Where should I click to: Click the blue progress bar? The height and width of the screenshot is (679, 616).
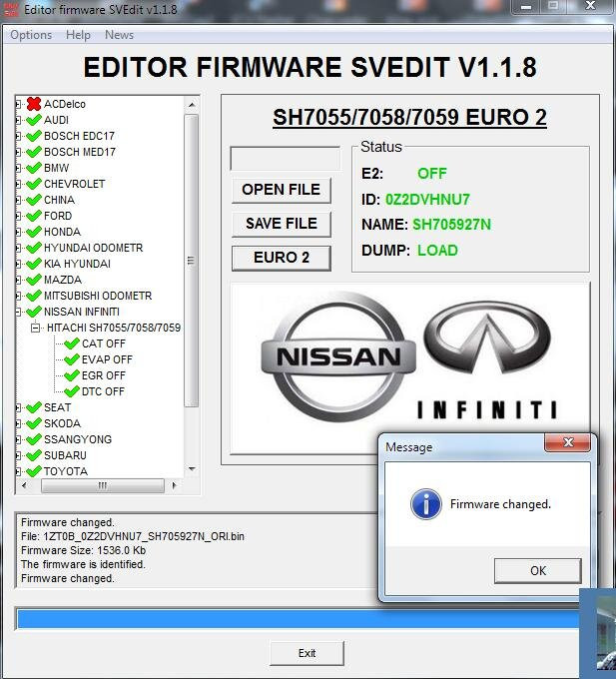coord(298,619)
